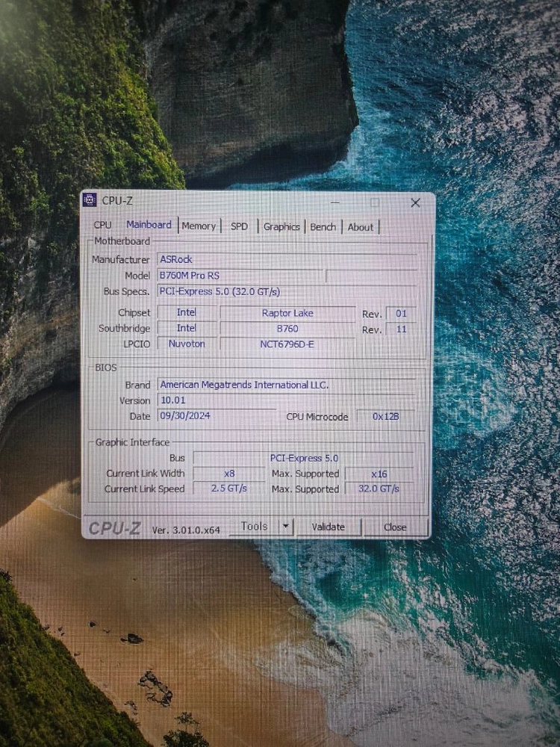Open the SPD tab
Image resolution: width=560 pixels, height=747 pixels.
tap(239, 226)
